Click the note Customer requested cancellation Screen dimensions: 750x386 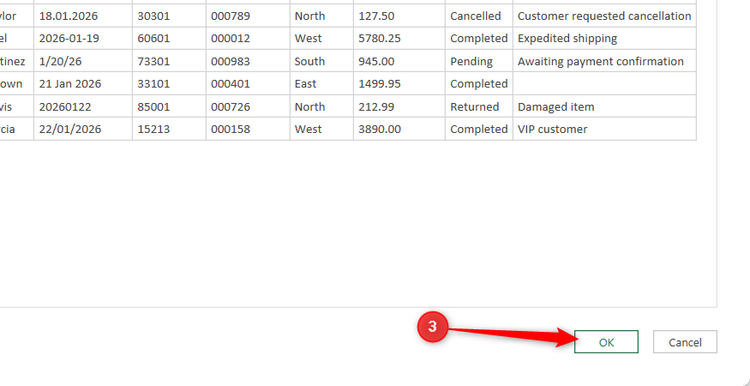[605, 16]
